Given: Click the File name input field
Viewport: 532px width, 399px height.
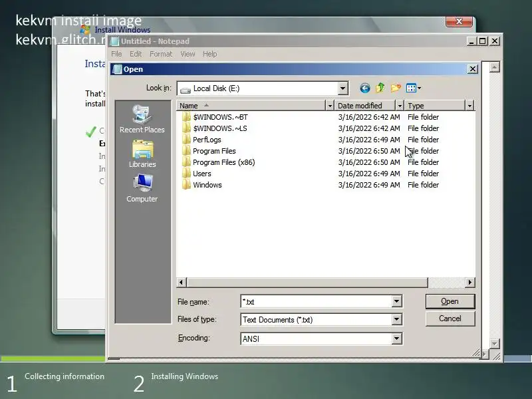Looking at the screenshot, I should pyautogui.click(x=317, y=301).
